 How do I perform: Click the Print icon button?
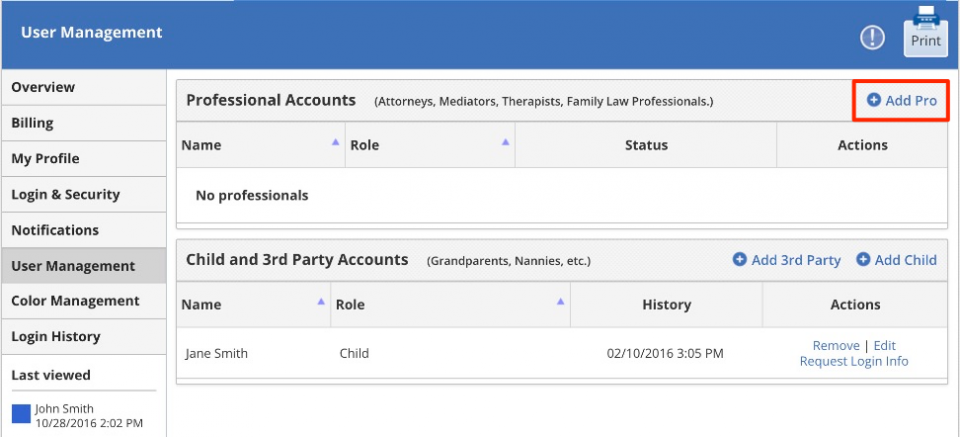tap(926, 32)
